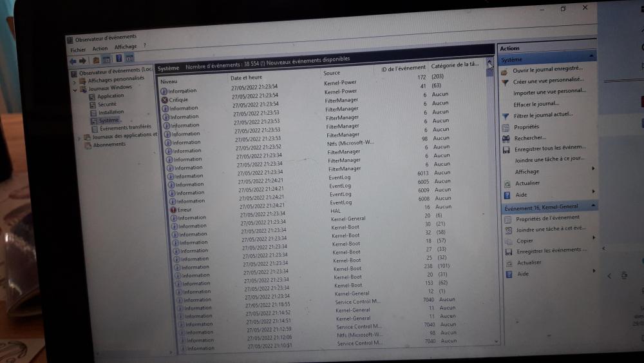The height and width of the screenshot is (363, 644).
Task: Click Enregistrer les événements sélectionnés action
Action: [551, 250]
